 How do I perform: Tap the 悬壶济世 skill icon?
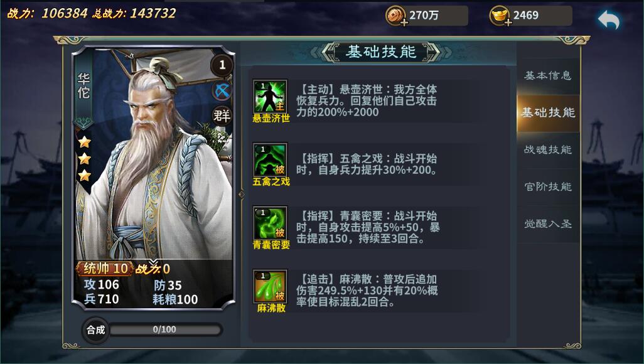[x=270, y=97]
